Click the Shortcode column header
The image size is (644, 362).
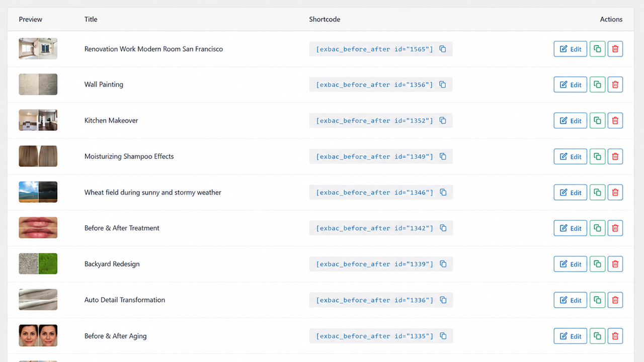[x=325, y=19]
